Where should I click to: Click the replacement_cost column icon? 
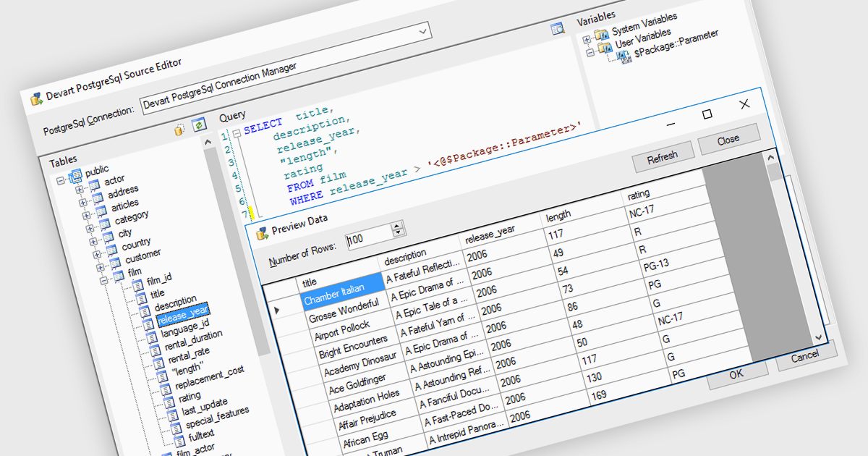click(x=166, y=387)
